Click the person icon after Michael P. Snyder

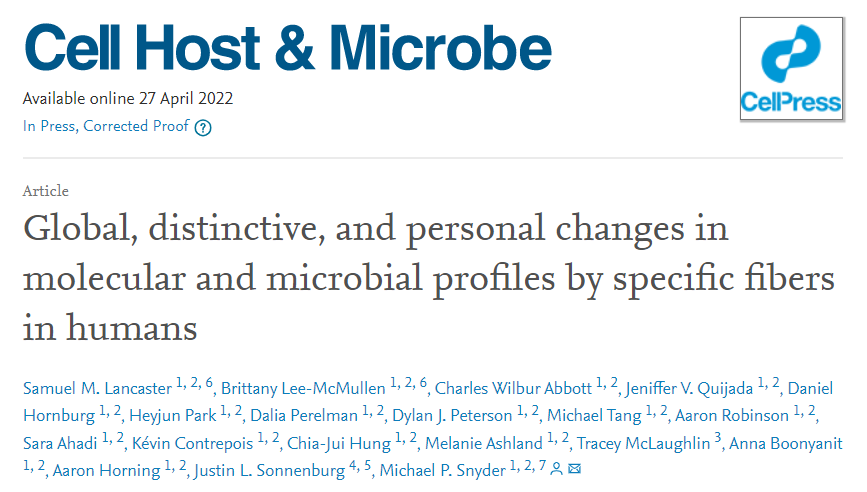557,469
